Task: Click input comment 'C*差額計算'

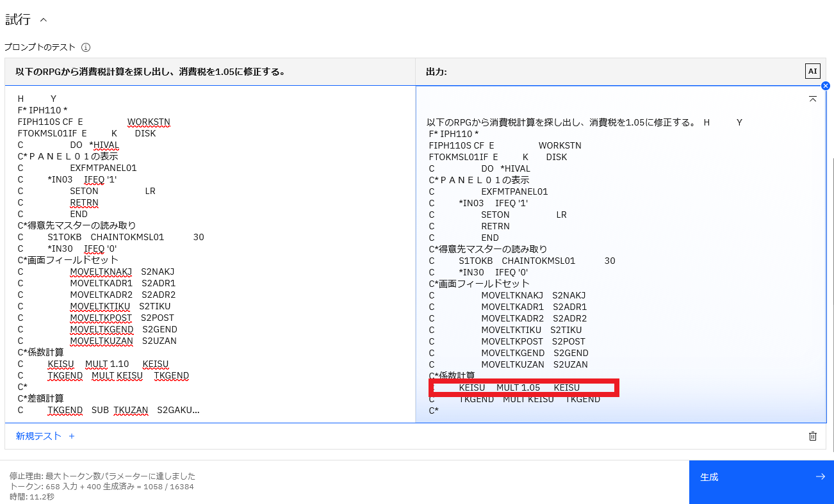Action: (x=41, y=398)
